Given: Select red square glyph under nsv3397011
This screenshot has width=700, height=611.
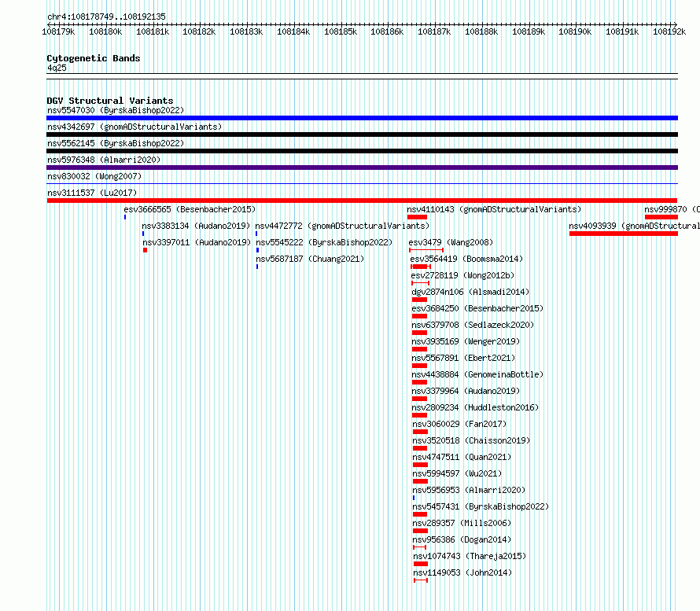Looking at the screenshot, I should point(145,250).
